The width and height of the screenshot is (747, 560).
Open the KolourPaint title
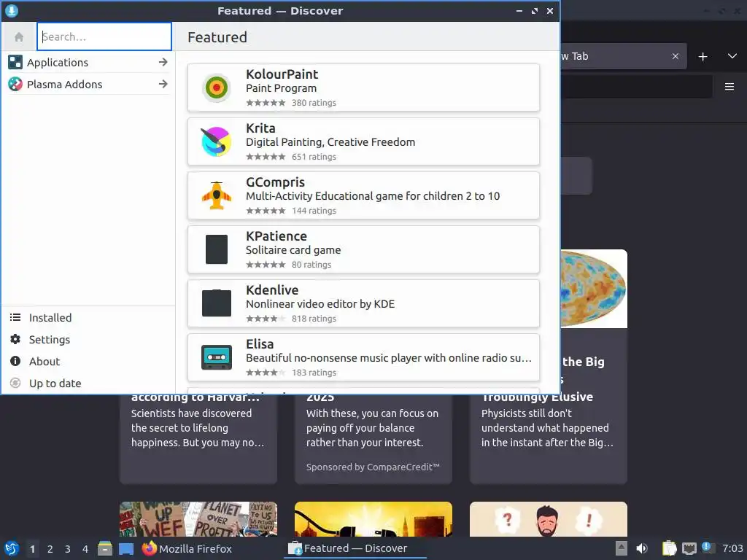pos(282,74)
